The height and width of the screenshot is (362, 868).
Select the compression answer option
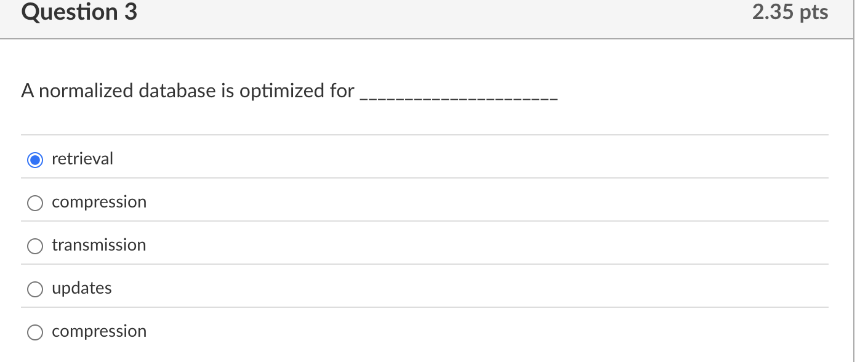[35, 203]
